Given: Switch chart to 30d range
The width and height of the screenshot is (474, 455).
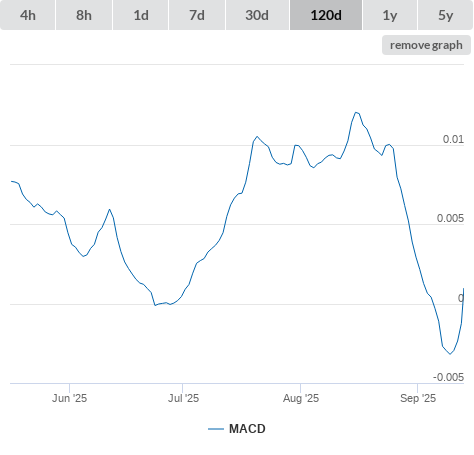Looking at the screenshot, I should 257,15.
